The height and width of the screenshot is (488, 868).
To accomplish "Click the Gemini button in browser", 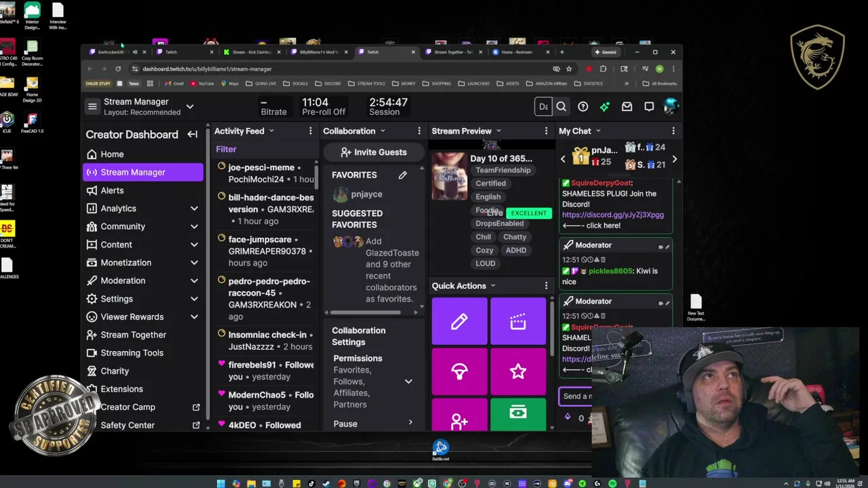I will click(x=605, y=52).
